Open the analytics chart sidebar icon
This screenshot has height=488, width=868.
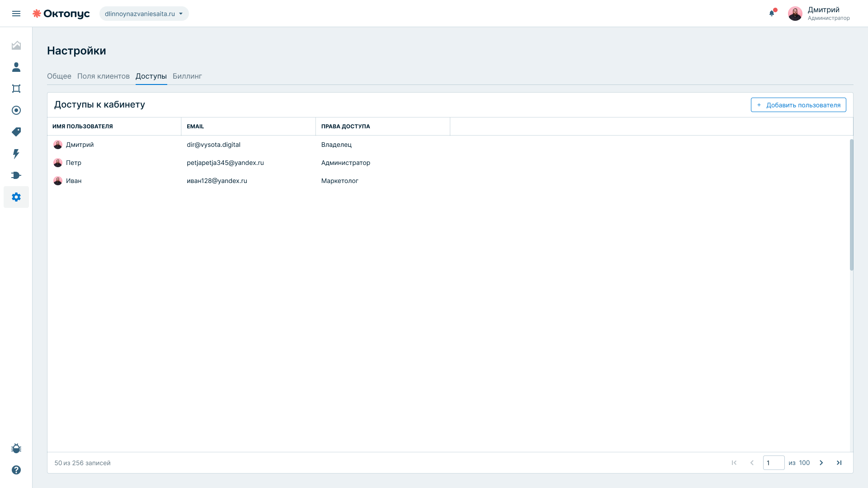(x=16, y=45)
